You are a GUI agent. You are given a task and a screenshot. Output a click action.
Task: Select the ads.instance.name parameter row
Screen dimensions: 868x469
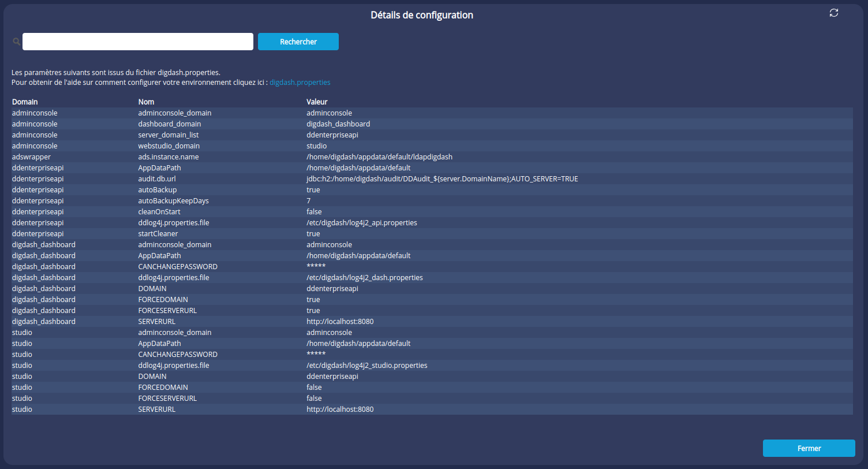(x=169, y=157)
